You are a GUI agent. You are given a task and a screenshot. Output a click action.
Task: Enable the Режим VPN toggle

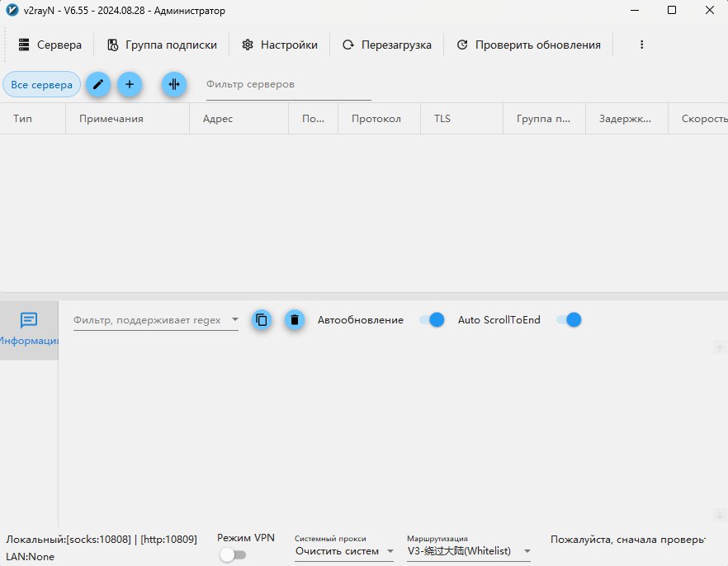coord(232,555)
